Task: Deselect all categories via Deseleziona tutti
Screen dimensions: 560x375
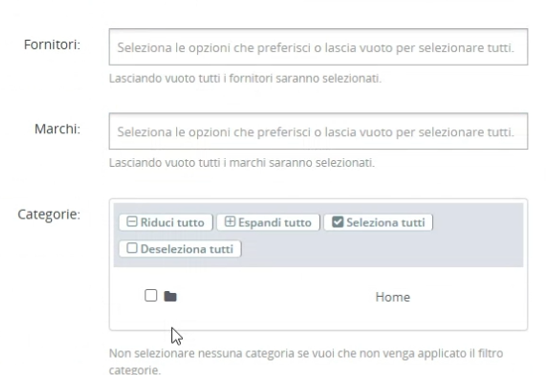Action: coord(180,249)
